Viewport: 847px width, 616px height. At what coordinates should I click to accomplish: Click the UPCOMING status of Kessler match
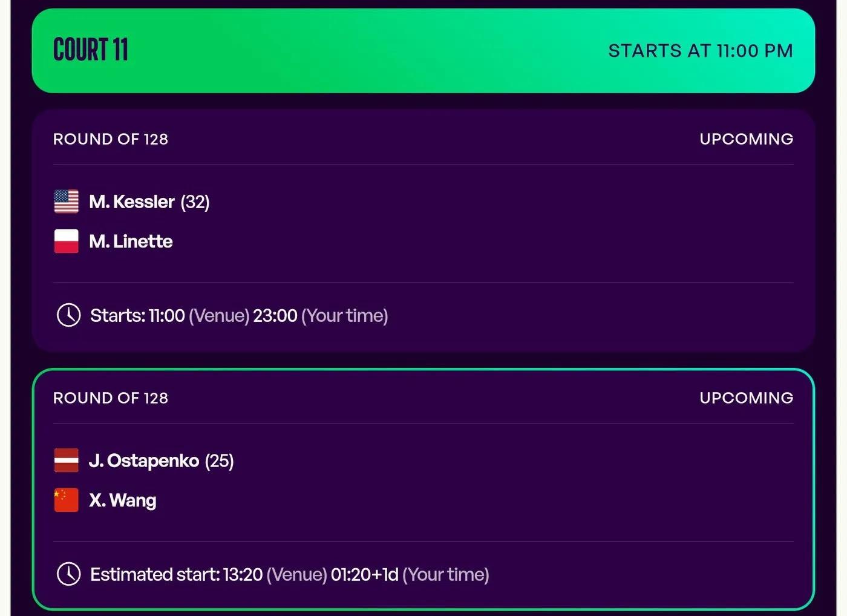[x=746, y=139]
